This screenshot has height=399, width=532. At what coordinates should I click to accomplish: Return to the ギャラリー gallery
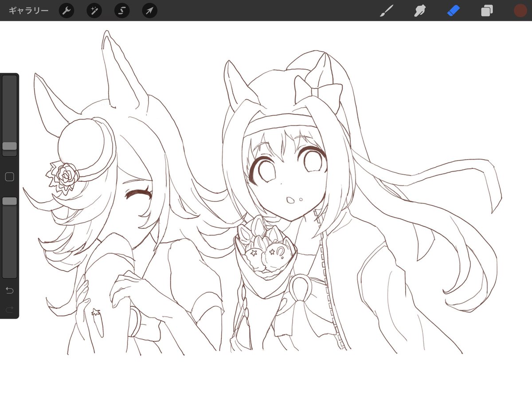point(29,11)
